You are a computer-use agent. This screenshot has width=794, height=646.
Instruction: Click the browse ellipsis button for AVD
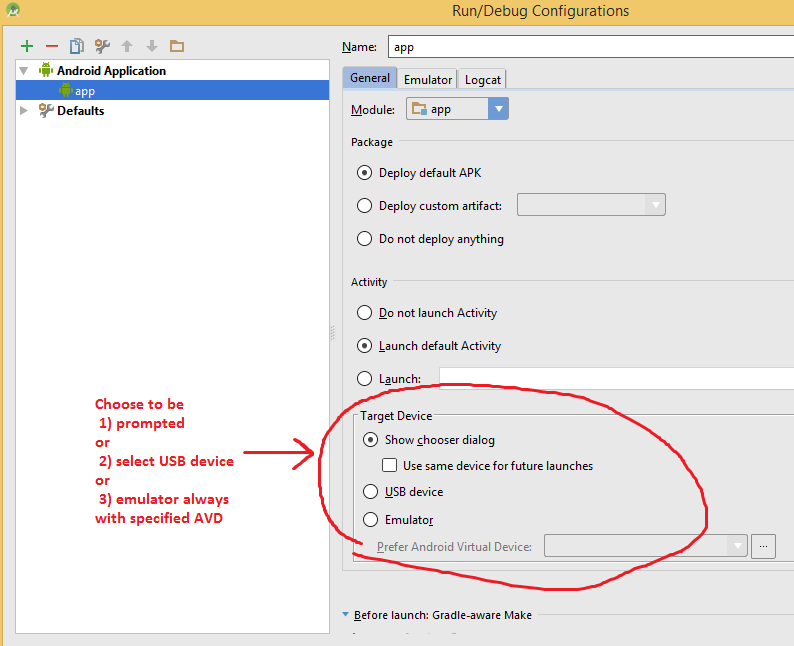[764, 546]
